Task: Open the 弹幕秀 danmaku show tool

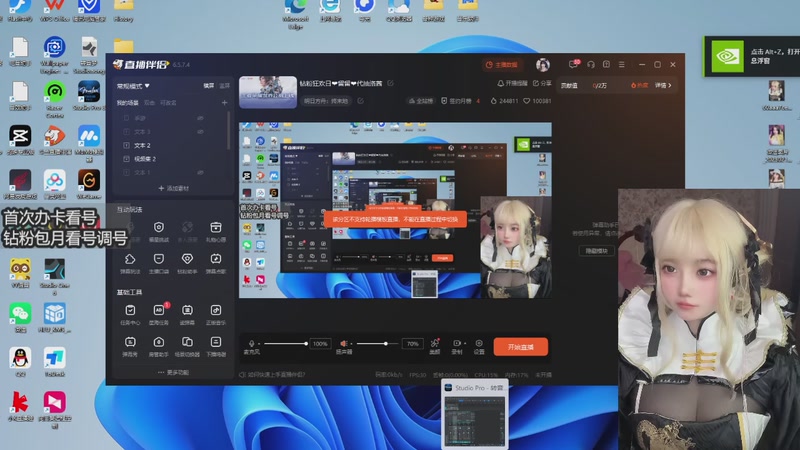Action: tap(130, 345)
